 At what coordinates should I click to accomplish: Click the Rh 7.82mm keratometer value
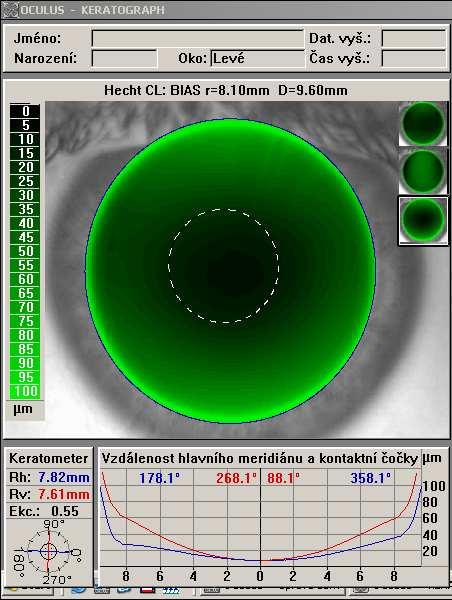tap(64, 478)
